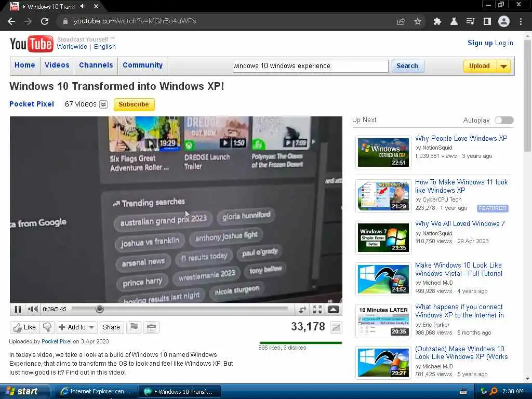This screenshot has width=532, height=399.
Task: Mute tab audio speaker icon
Action: pos(83,6)
